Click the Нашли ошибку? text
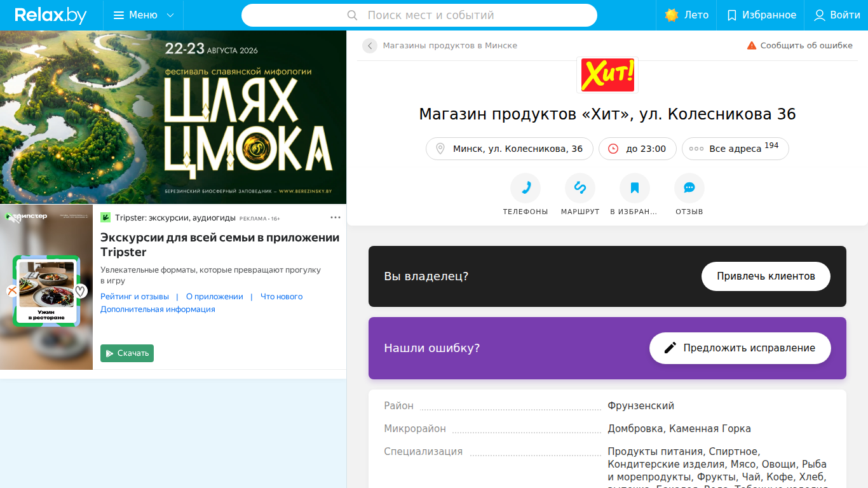Image resolution: width=868 pixels, height=488 pixels. point(432,348)
